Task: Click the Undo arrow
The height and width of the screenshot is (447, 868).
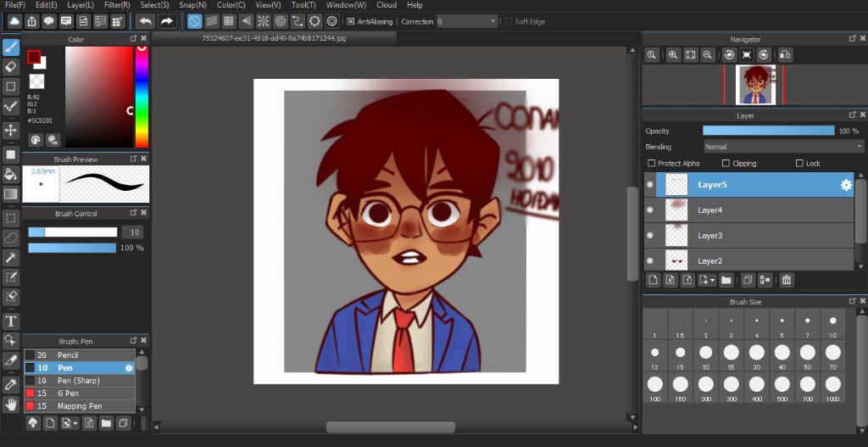Action: [x=146, y=21]
